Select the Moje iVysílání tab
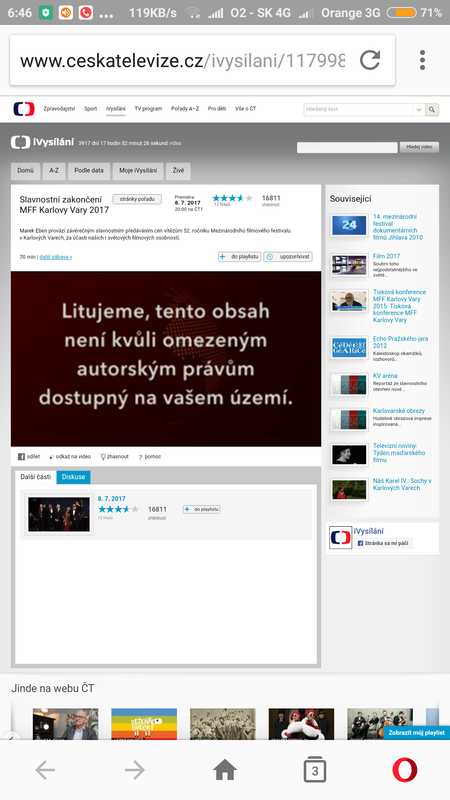Viewport: 450px width, 800px height. click(x=138, y=171)
